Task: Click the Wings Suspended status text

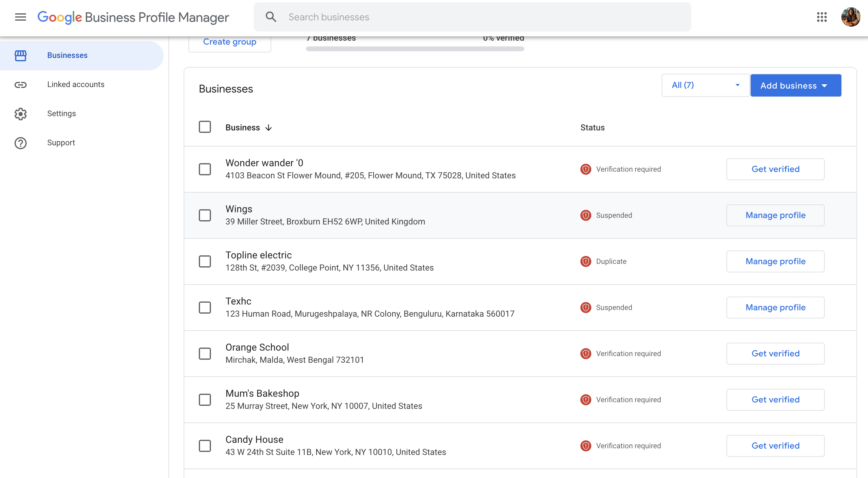Action: coord(614,215)
